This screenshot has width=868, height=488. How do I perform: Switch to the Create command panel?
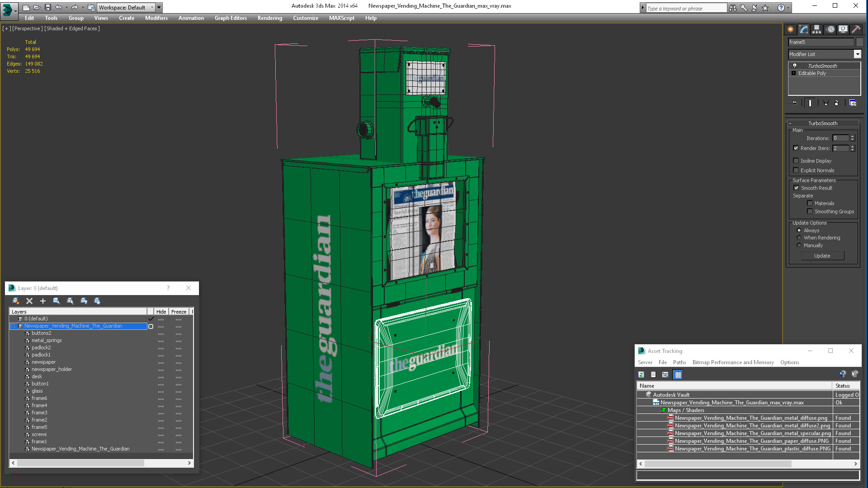coord(790,29)
